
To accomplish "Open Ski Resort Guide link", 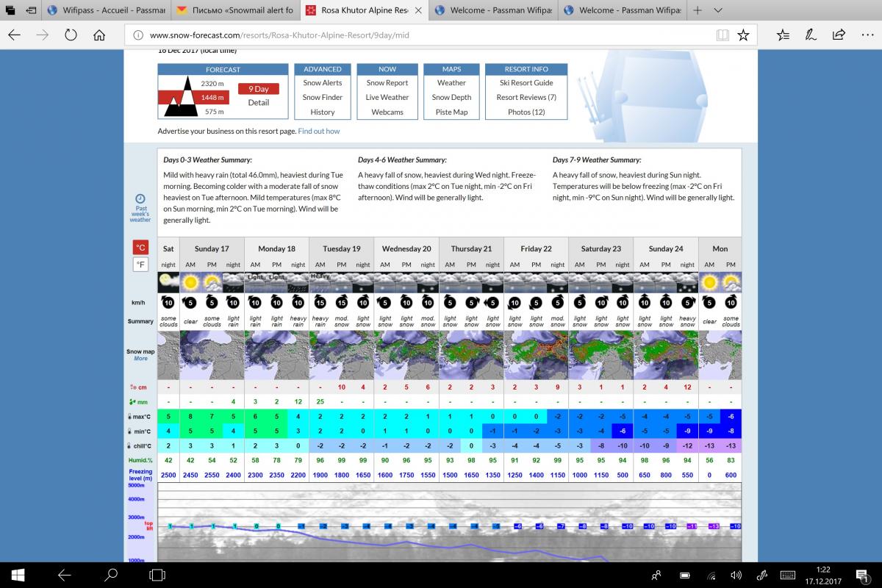I will [x=526, y=83].
